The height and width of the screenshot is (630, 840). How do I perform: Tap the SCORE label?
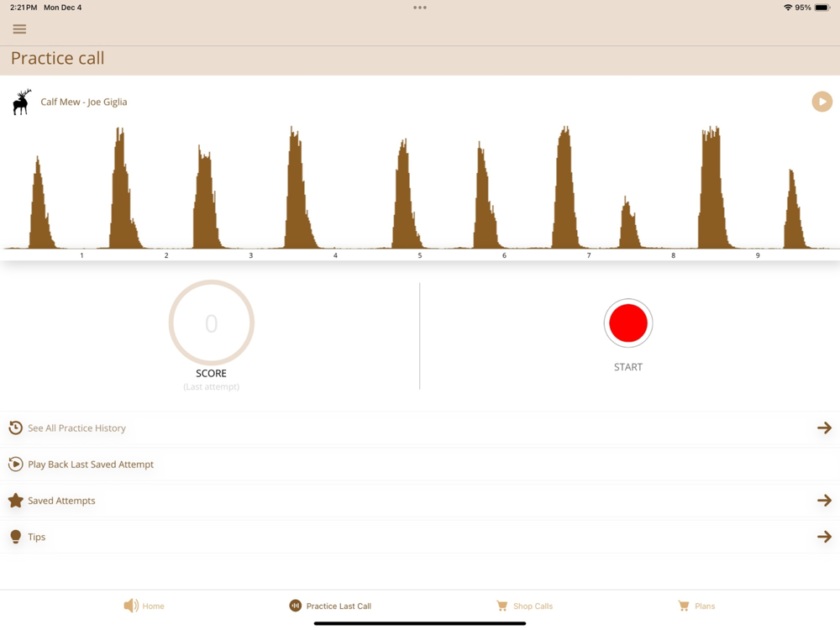click(211, 374)
